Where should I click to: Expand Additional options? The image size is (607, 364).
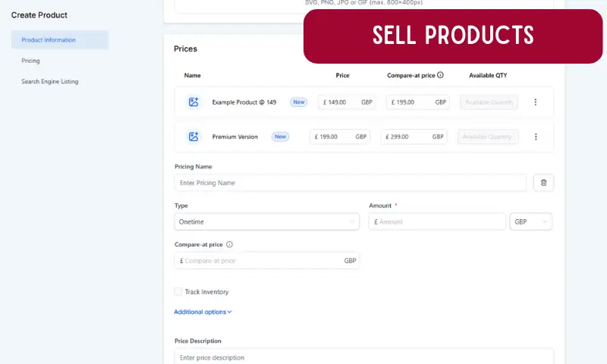(203, 312)
